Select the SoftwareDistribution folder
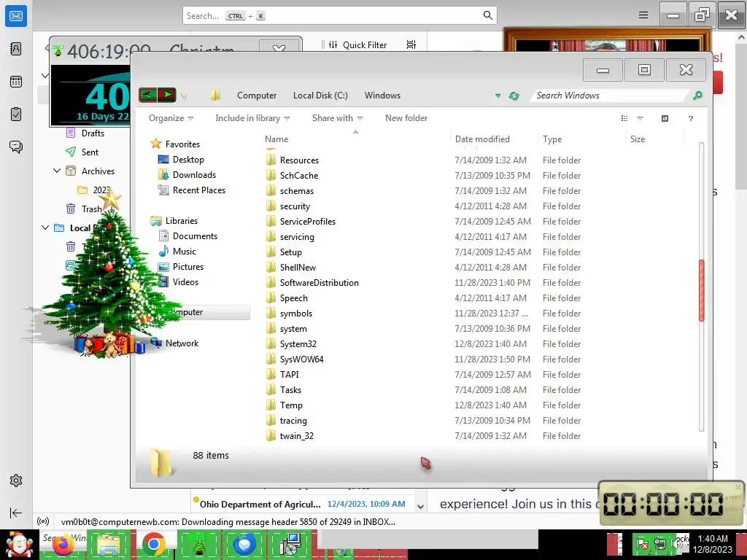Image resolution: width=747 pixels, height=560 pixels. pyautogui.click(x=319, y=283)
